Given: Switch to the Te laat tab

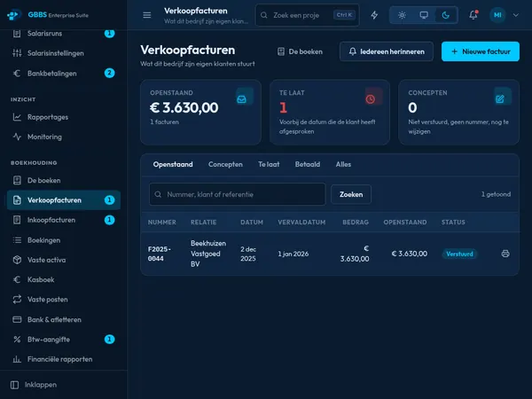Looking at the screenshot, I should pyautogui.click(x=269, y=165).
